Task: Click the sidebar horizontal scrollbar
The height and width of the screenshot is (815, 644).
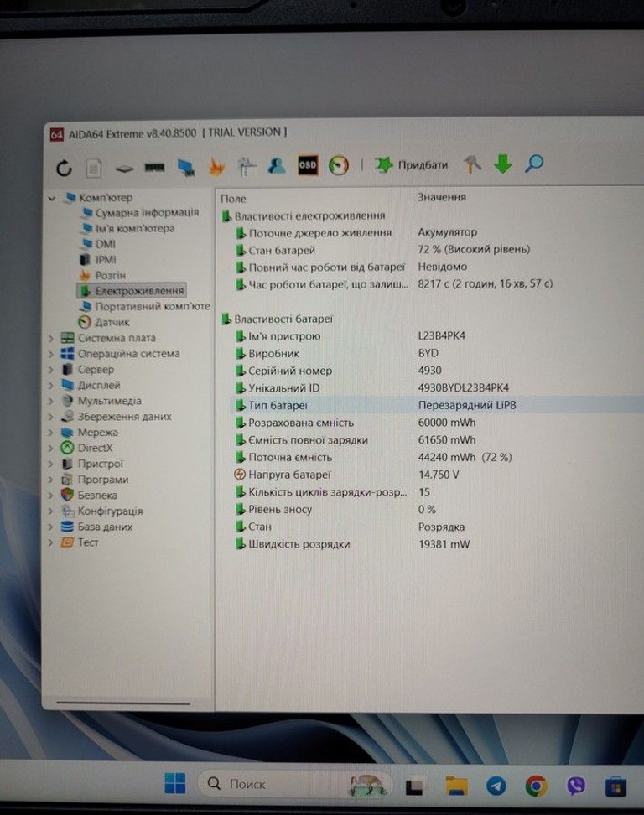Action: click(123, 703)
